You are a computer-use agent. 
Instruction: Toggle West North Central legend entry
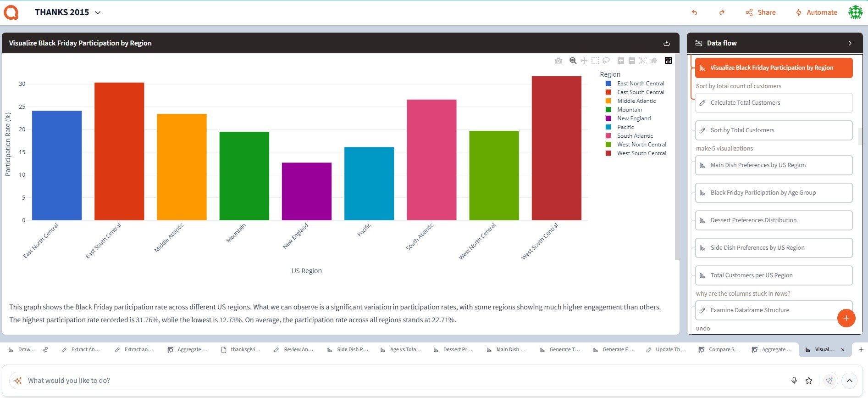pyautogui.click(x=636, y=145)
